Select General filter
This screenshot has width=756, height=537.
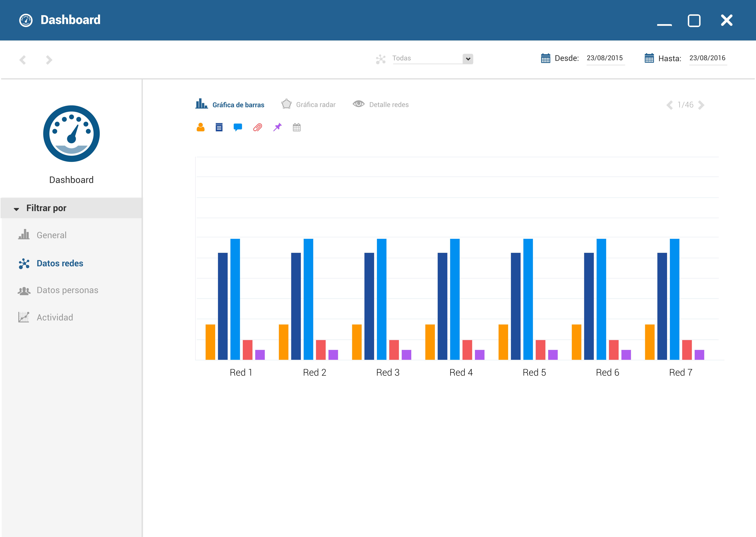[52, 235]
